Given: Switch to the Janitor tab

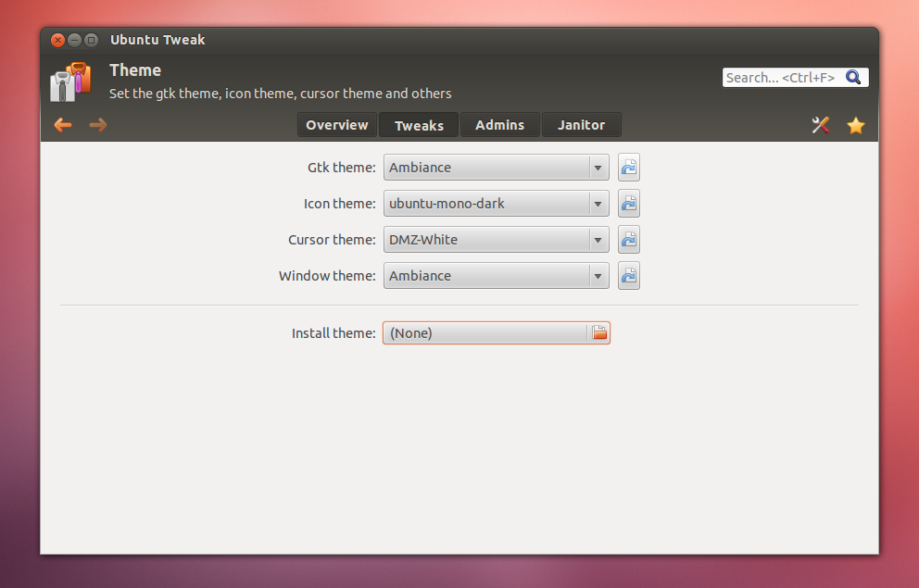Looking at the screenshot, I should 581,125.
